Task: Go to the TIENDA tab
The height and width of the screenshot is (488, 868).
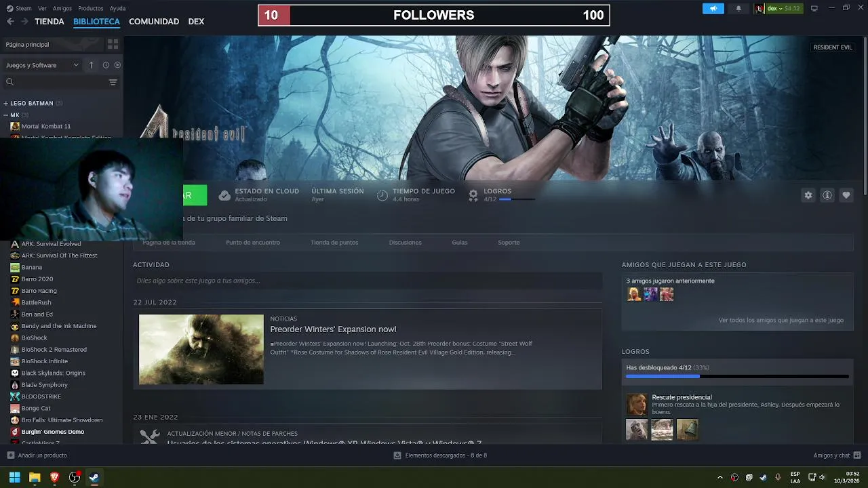Action: [50, 22]
